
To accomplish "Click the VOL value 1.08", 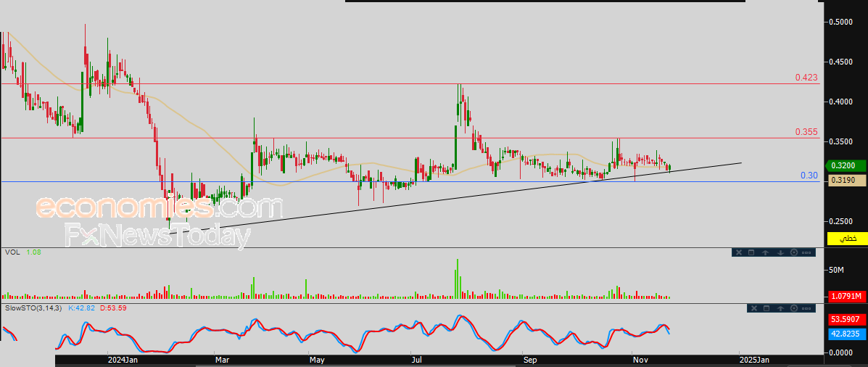I will point(33,252).
